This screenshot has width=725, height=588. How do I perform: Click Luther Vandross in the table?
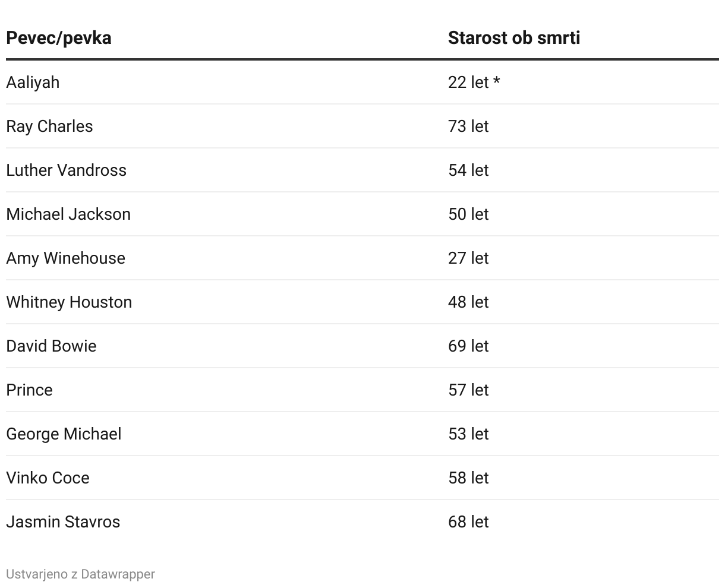pos(66,170)
